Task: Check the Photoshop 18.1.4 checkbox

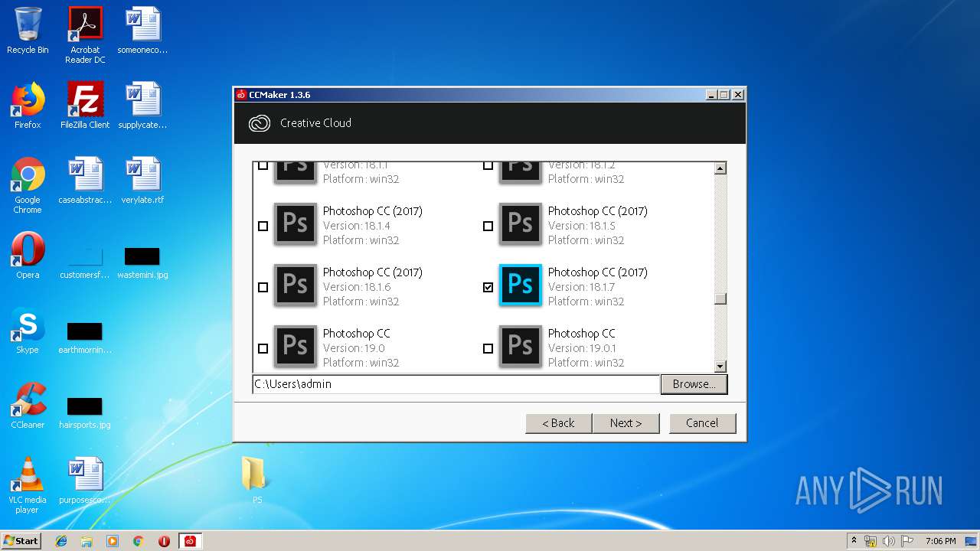Action: pos(263,226)
